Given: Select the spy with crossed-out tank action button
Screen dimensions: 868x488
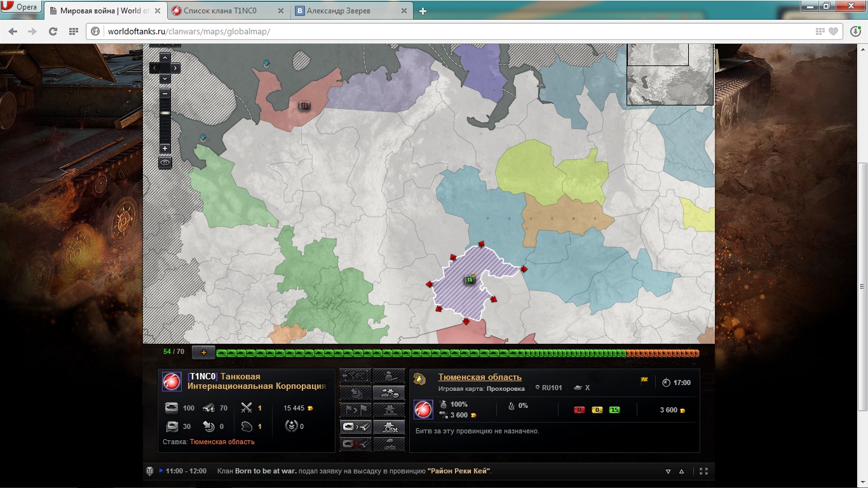Looking at the screenshot, I should pos(389,426).
